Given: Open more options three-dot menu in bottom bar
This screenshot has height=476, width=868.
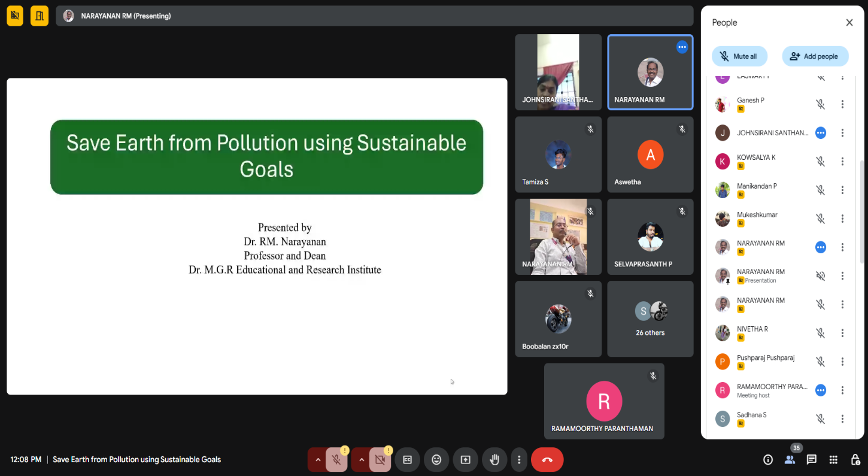Looking at the screenshot, I should point(519,460).
